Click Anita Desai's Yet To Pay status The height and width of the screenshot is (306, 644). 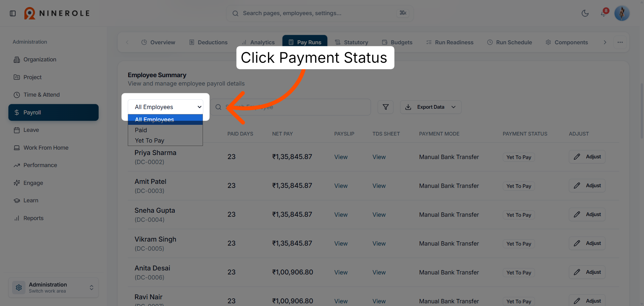point(519,273)
